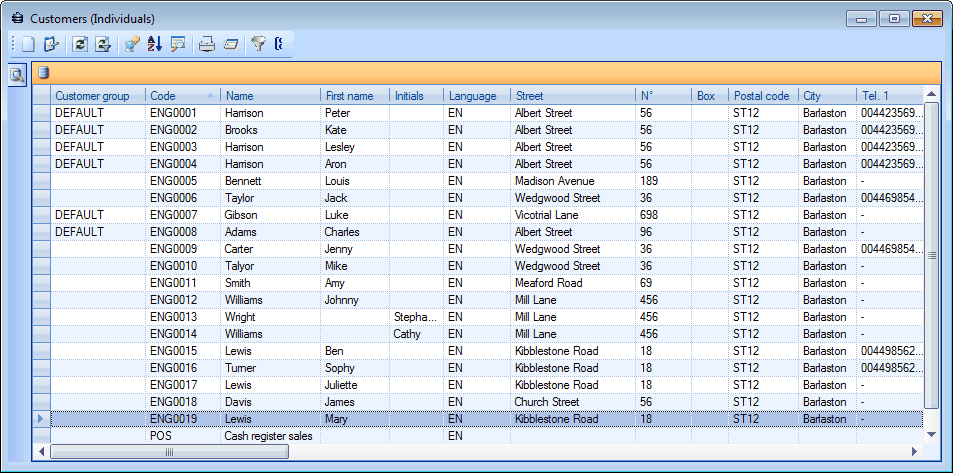This screenshot has height=473, width=953.
Task: Click the comment search icon in toolbar
Action: 178,44
